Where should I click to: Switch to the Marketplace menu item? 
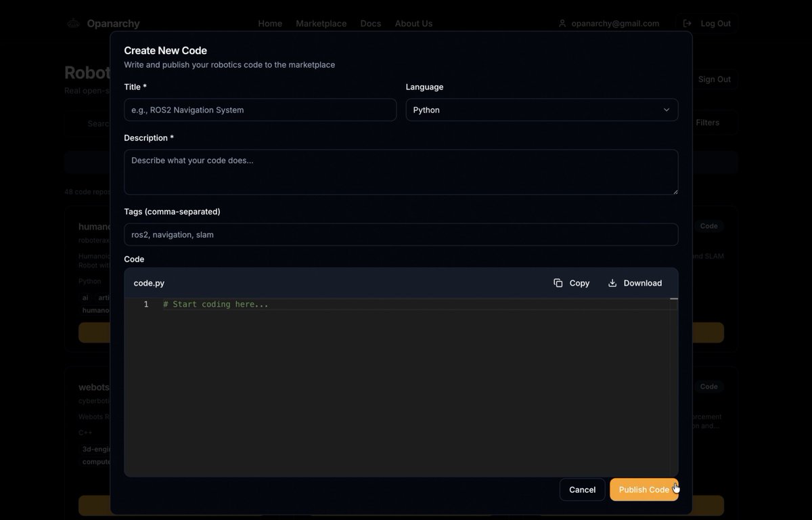(x=321, y=22)
